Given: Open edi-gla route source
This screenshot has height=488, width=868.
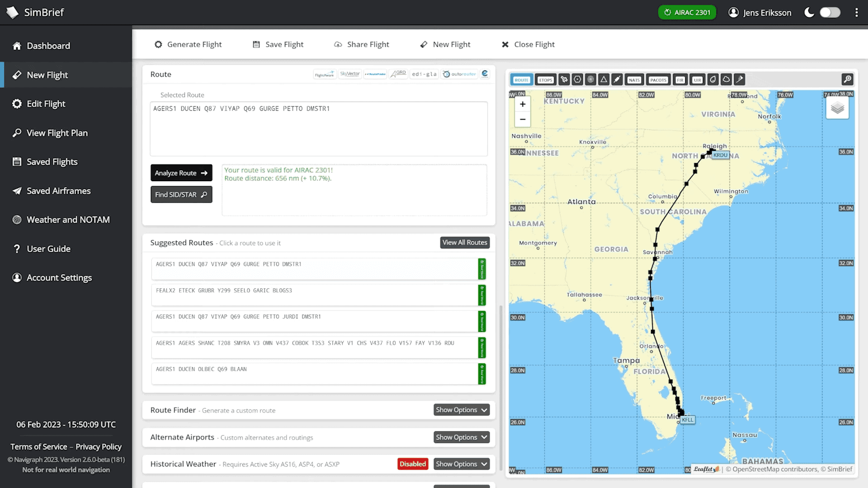Looking at the screenshot, I should pos(424,74).
